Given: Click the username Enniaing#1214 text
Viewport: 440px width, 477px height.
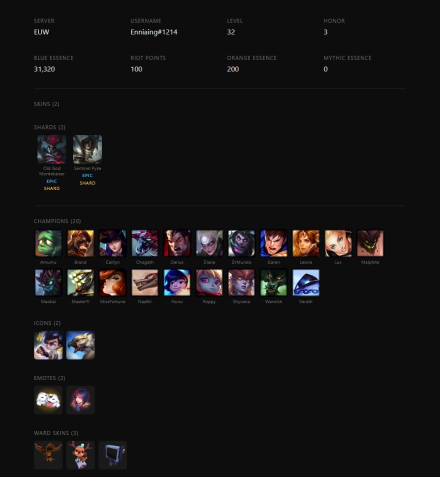Looking at the screenshot, I should (x=154, y=32).
